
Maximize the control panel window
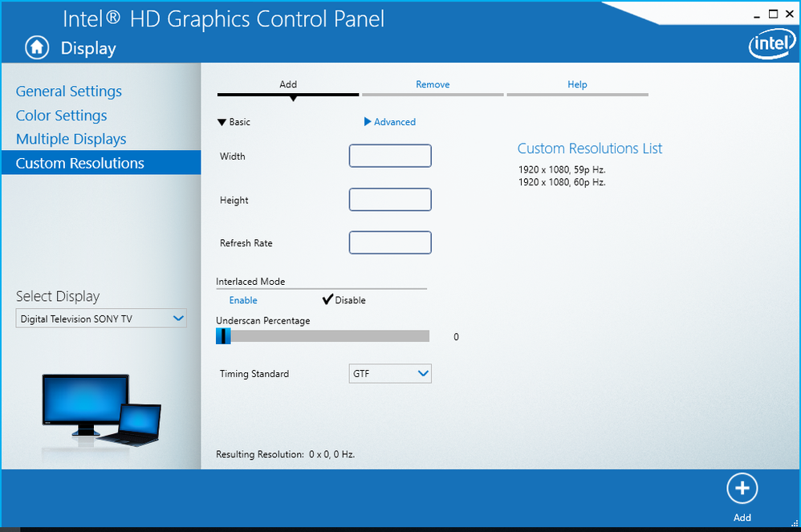[774, 14]
